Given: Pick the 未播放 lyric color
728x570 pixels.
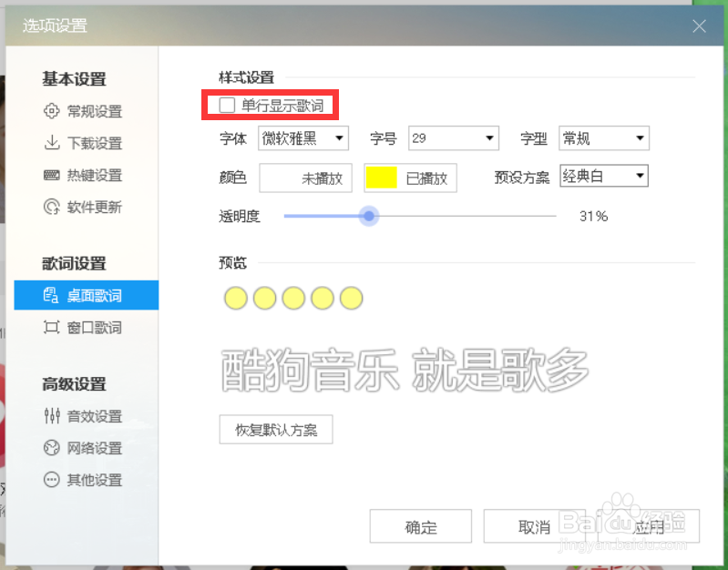Looking at the screenshot, I should (305, 178).
